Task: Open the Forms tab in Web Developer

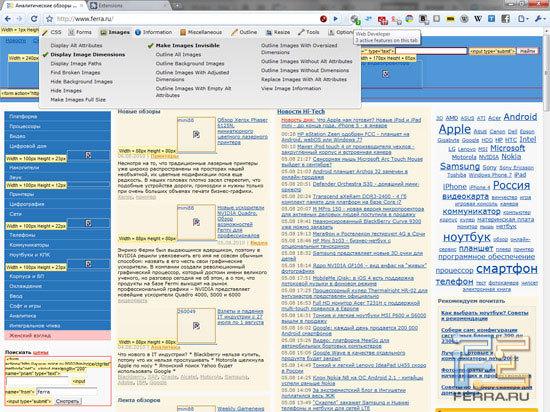Action: coord(80,32)
